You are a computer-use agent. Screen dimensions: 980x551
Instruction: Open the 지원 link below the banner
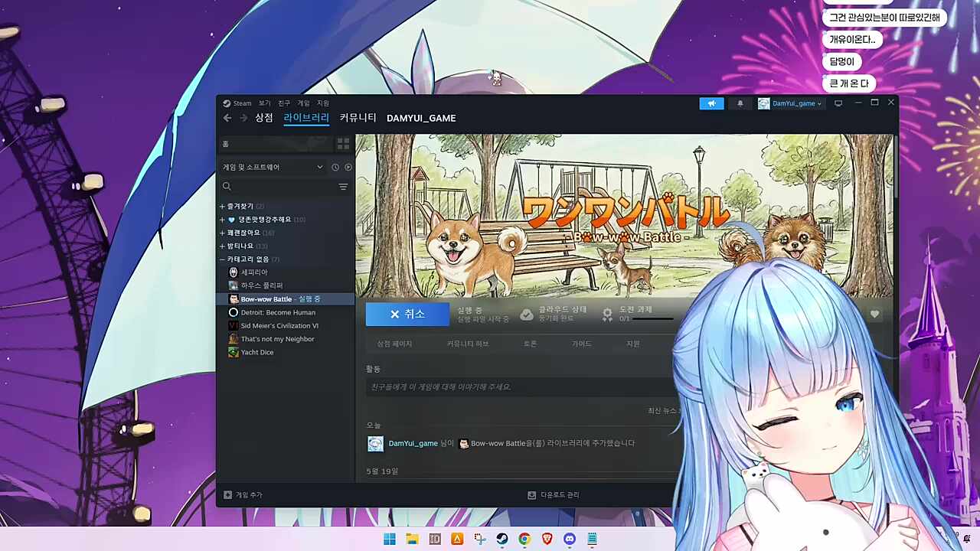pyautogui.click(x=633, y=344)
